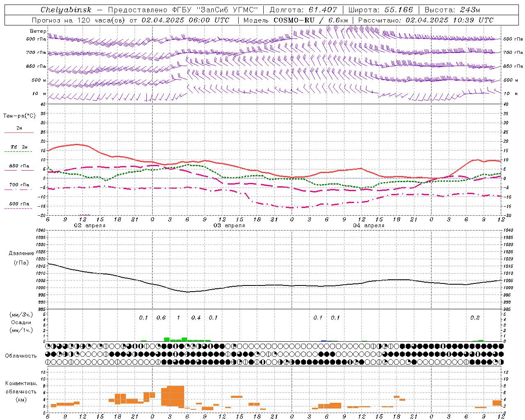
Task: Click the '2м' temperature legend entry
Action: point(19,128)
